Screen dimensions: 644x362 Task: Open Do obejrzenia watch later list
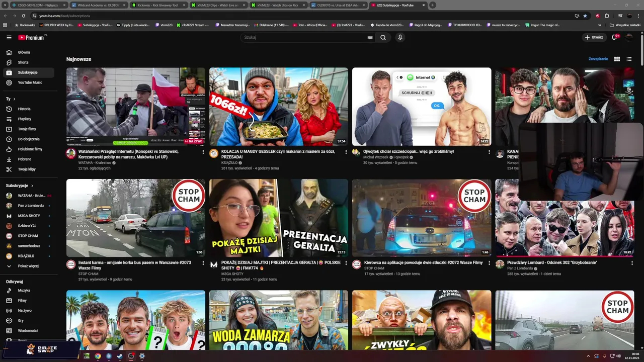point(29,139)
